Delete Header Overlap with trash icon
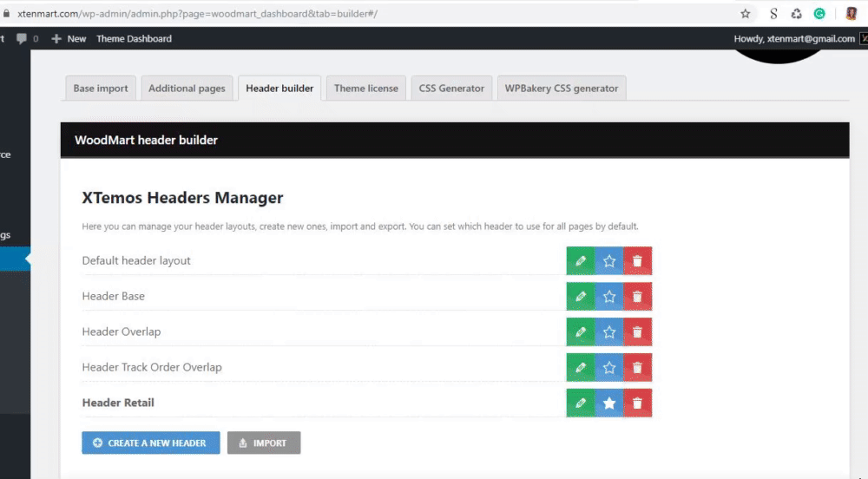 coord(638,331)
